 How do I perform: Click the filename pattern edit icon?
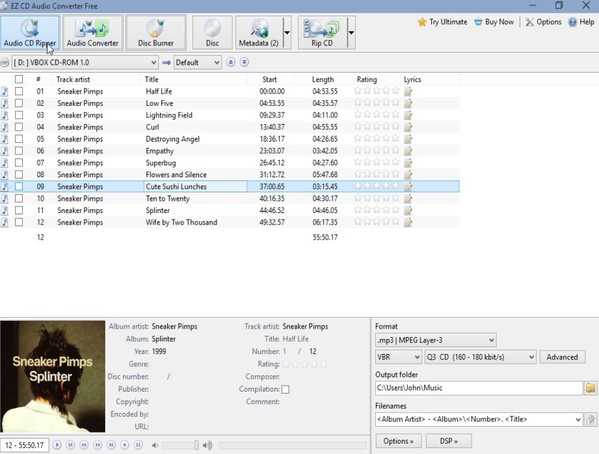tap(591, 419)
